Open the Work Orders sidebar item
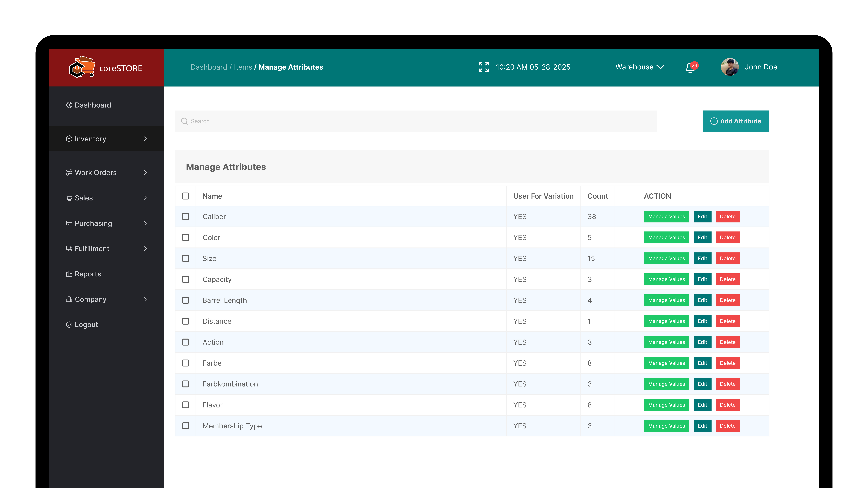This screenshot has height=488, width=868. tap(106, 172)
